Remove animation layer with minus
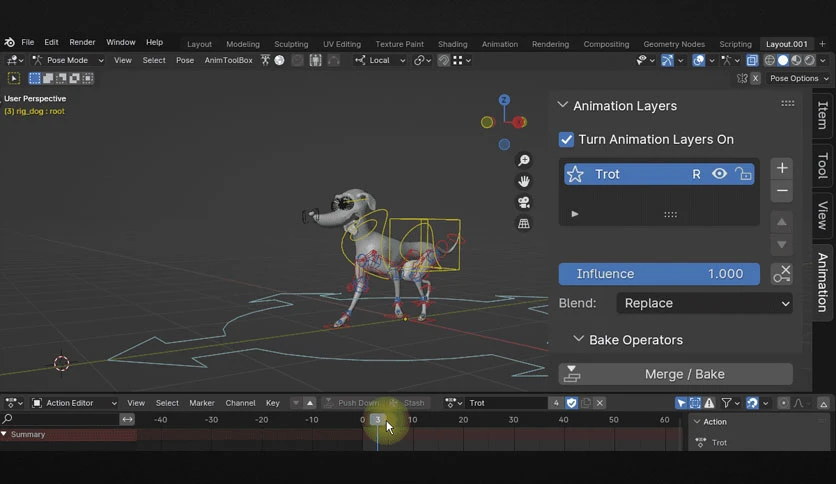836x484 pixels. coord(782,190)
